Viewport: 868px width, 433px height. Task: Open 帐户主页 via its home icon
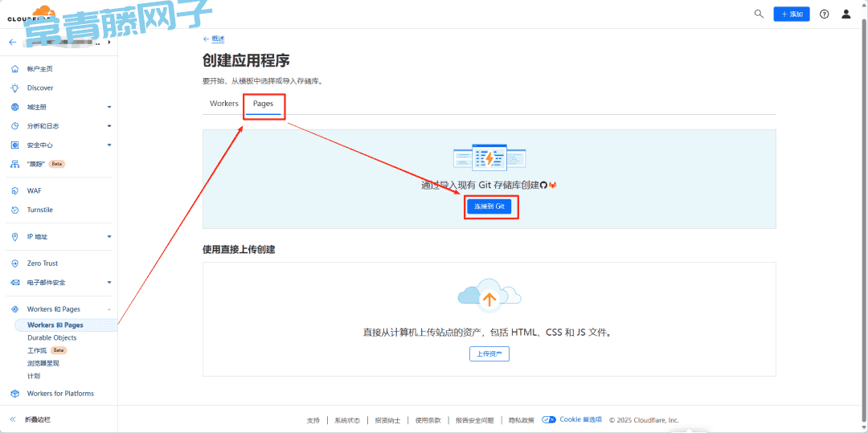tap(15, 68)
